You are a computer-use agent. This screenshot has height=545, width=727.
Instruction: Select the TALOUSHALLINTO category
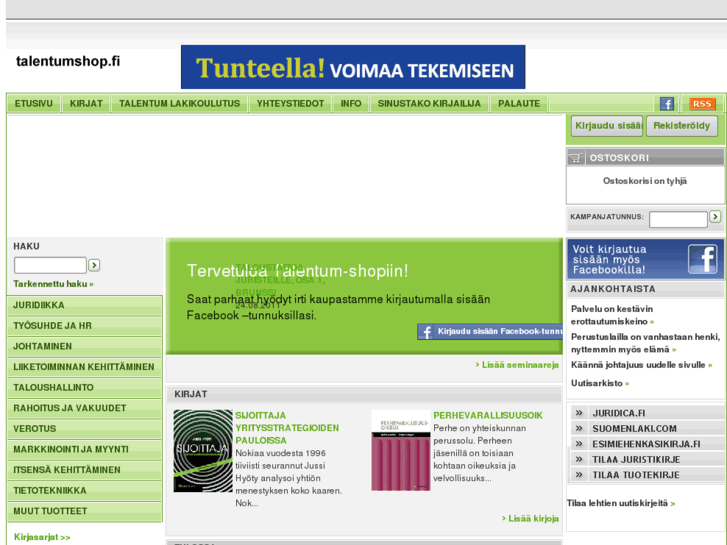click(85, 387)
